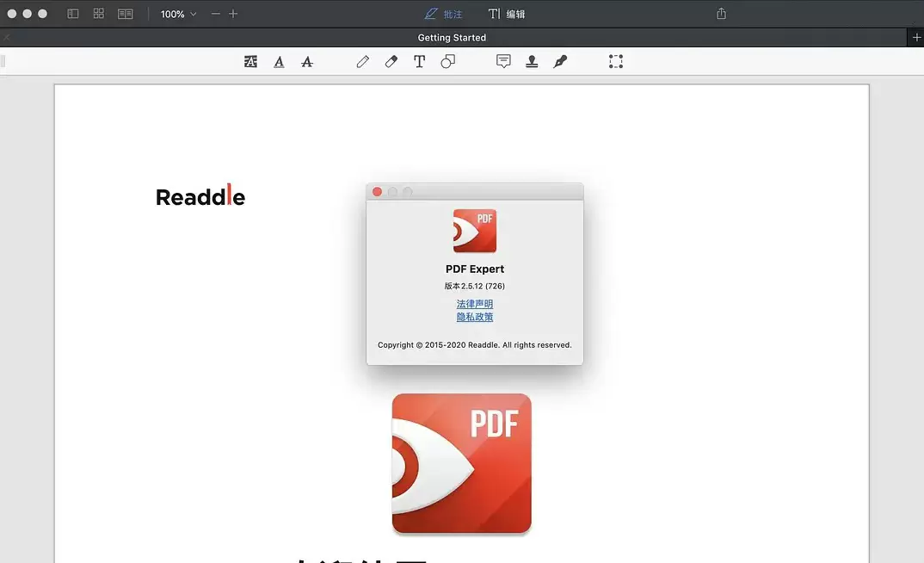
Task: Zoom out with the minus button
Action: tap(216, 14)
